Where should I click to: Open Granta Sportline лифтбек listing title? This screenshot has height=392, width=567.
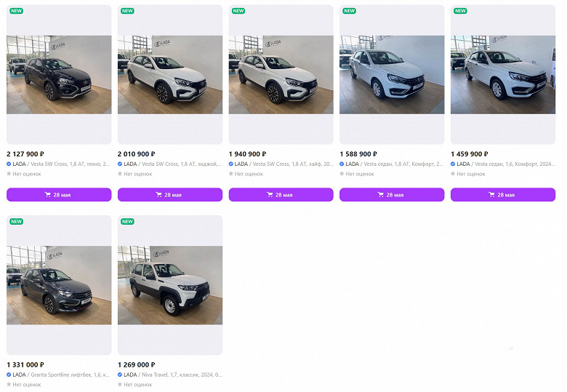tap(63, 375)
